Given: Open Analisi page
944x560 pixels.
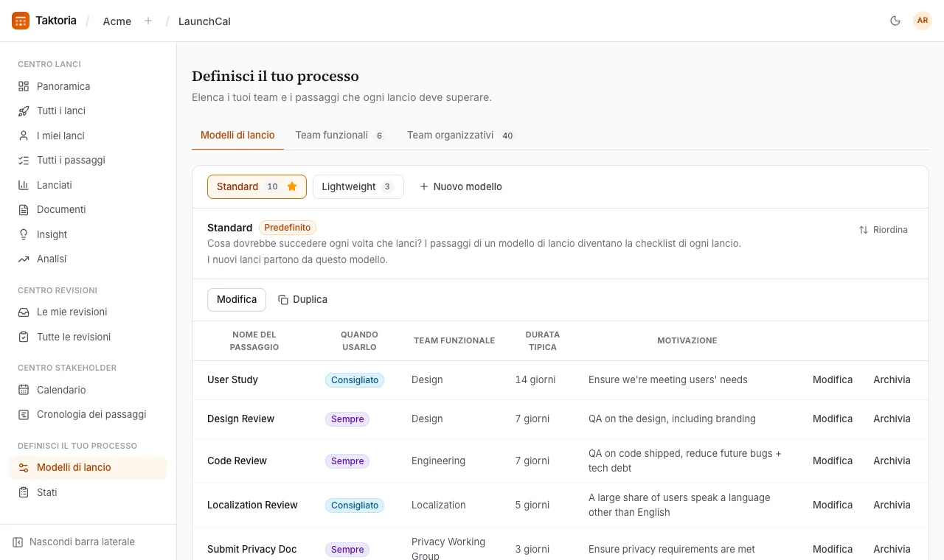Looking at the screenshot, I should tap(88, 259).
